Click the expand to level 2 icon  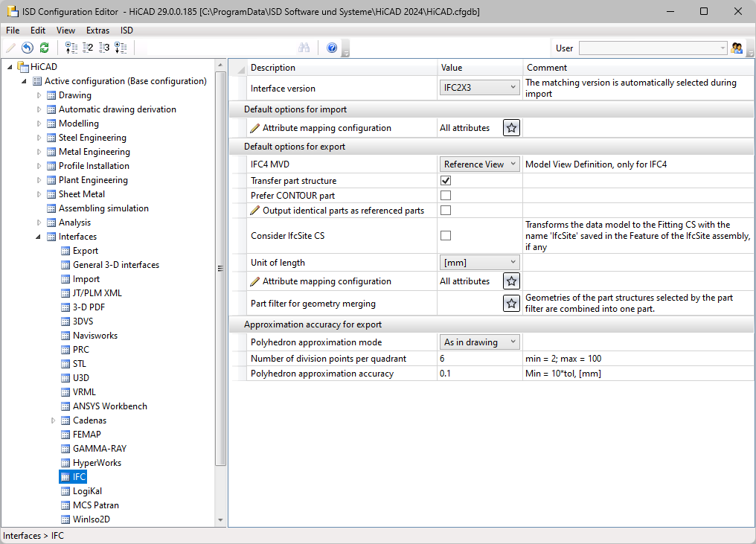(x=88, y=48)
